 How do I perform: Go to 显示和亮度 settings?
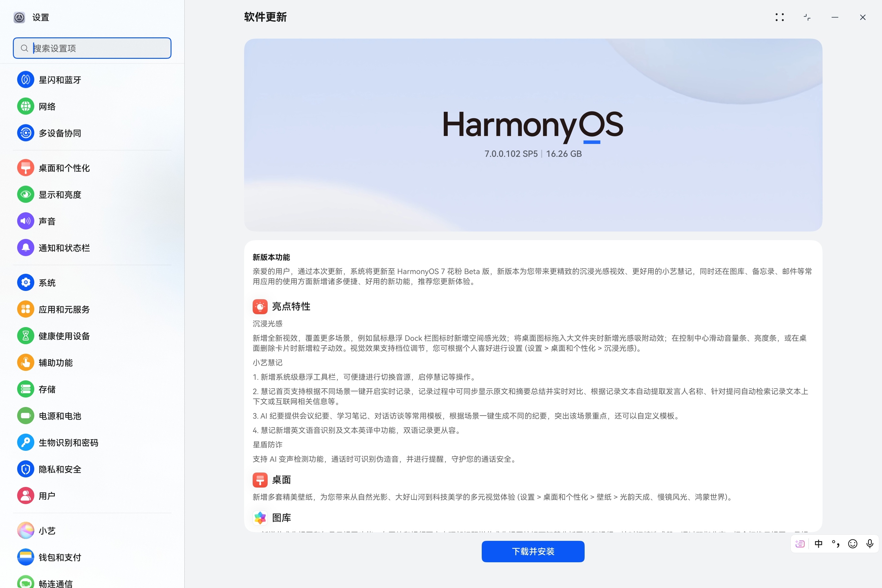coord(92,195)
